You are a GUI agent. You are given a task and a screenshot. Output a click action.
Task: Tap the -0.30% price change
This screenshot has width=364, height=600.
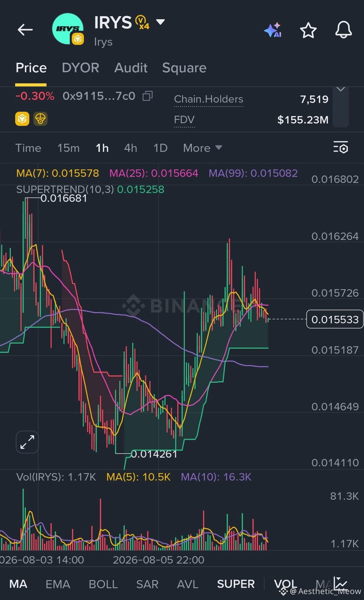pos(35,96)
